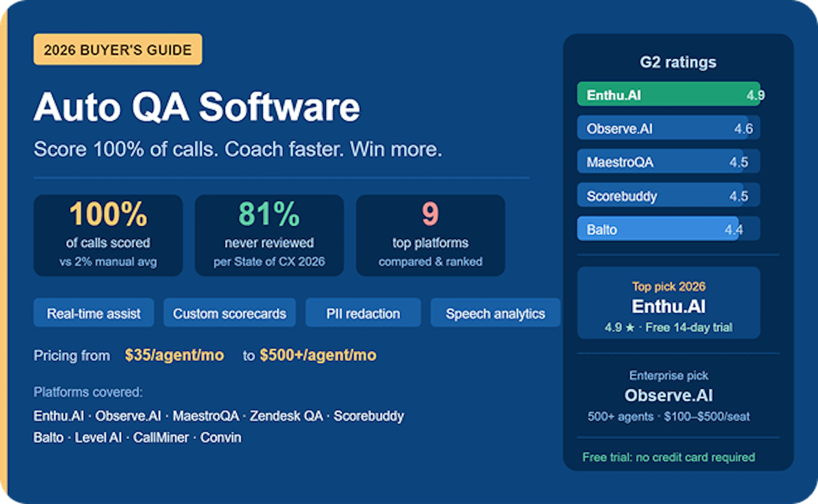
Task: Click the 'Platforms covered:' label
Action: (88, 392)
